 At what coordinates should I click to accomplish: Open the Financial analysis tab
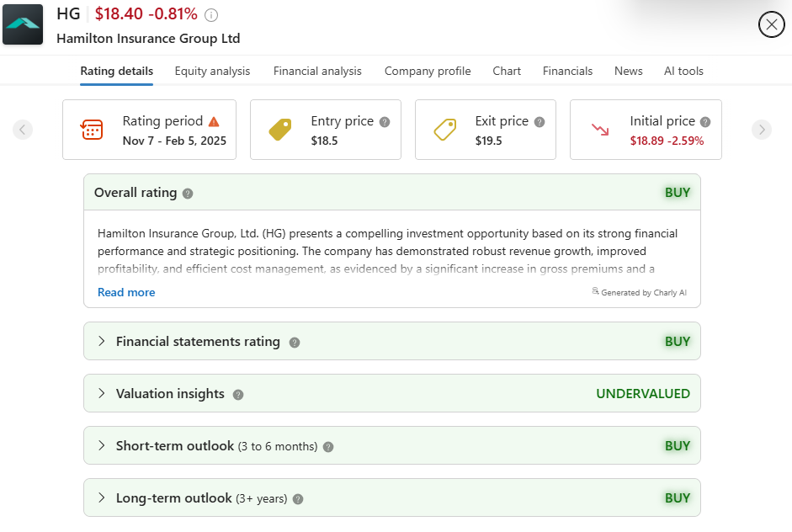pos(317,72)
